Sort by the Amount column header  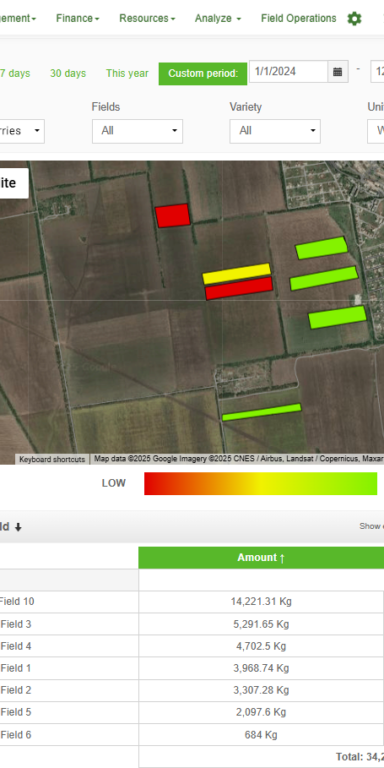[x=261, y=557]
